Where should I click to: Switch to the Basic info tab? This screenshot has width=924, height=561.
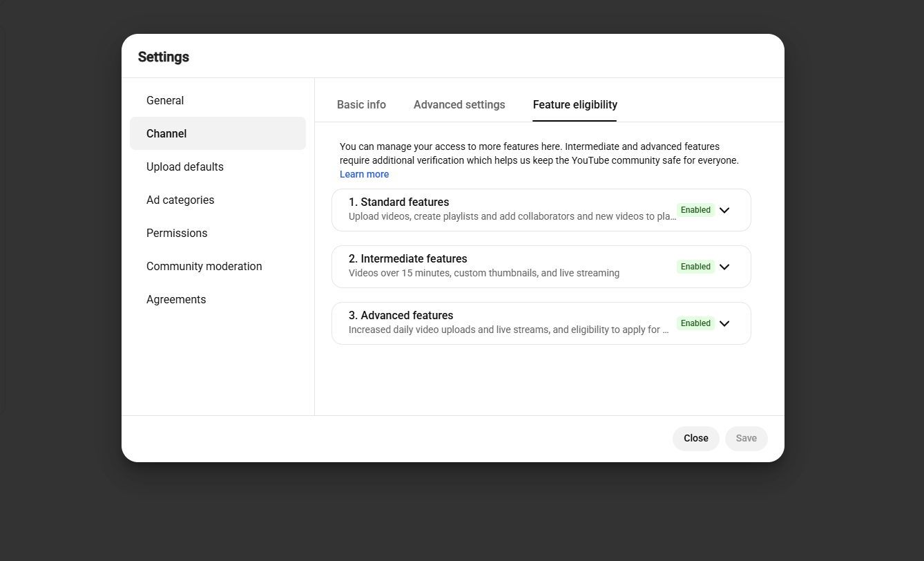pyautogui.click(x=361, y=105)
